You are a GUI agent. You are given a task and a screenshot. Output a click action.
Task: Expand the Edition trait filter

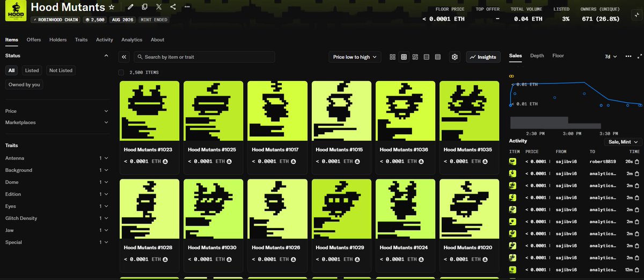[57, 194]
